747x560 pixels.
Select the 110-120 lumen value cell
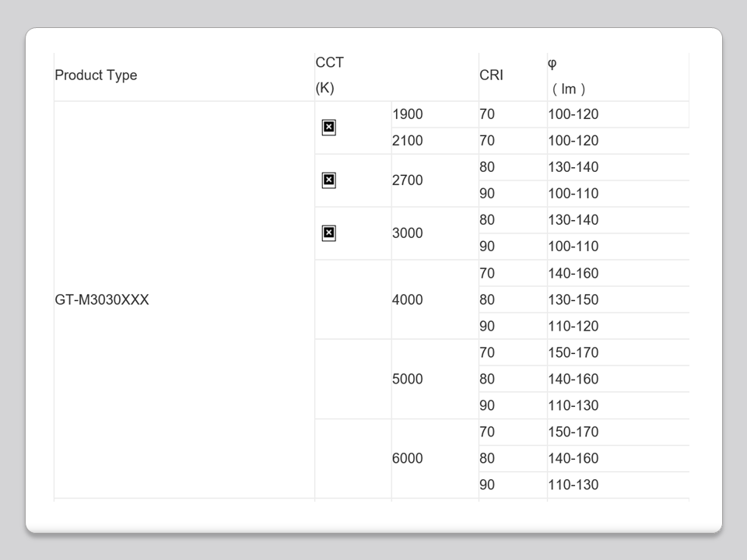pyautogui.click(x=573, y=327)
